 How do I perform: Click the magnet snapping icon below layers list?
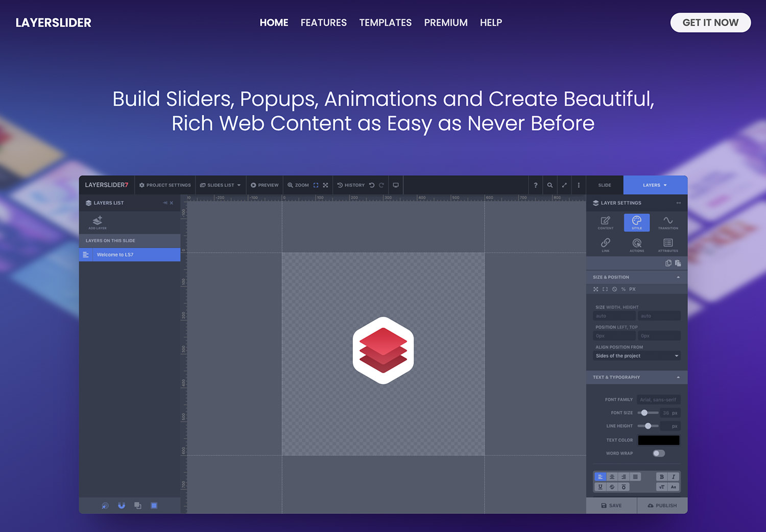[x=122, y=505]
